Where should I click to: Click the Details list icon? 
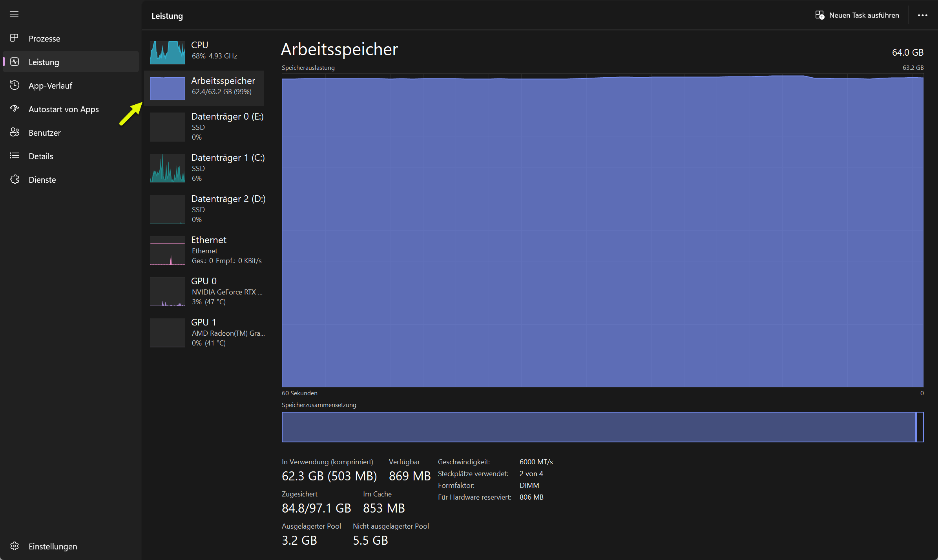[15, 156]
